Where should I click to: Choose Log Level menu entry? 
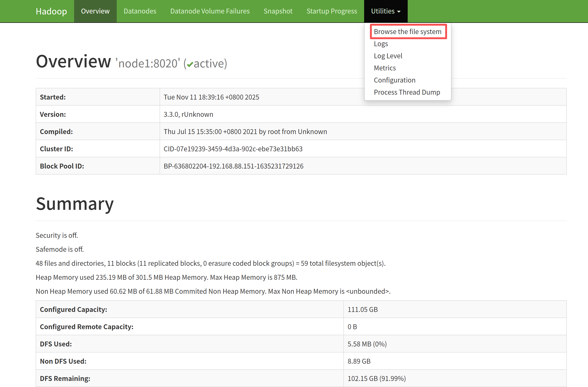(x=388, y=56)
